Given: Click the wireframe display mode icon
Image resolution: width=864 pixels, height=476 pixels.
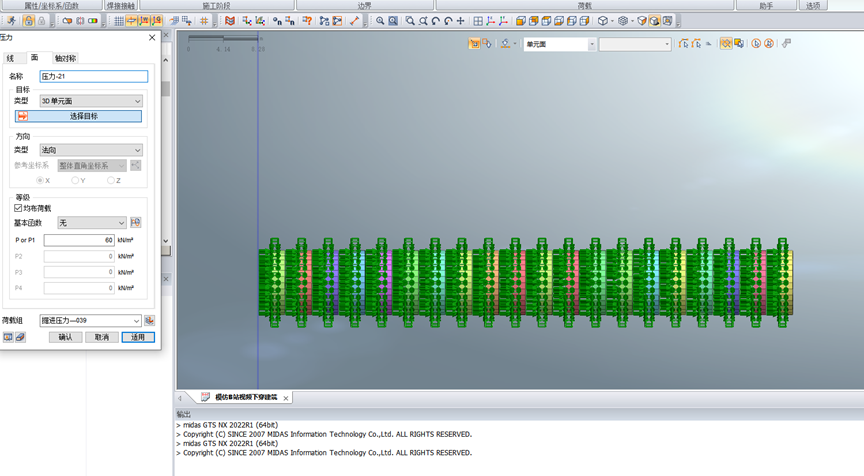Looking at the screenshot, I should [623, 21].
